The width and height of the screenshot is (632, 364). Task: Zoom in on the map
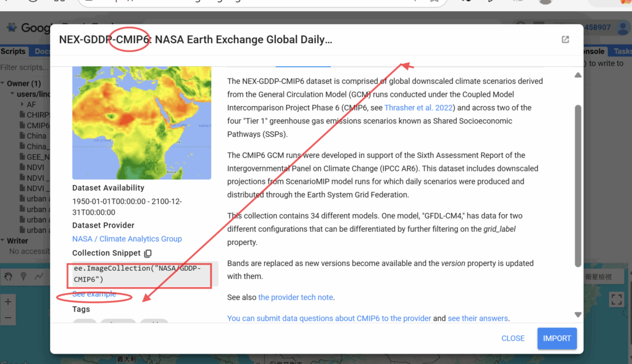click(8, 302)
